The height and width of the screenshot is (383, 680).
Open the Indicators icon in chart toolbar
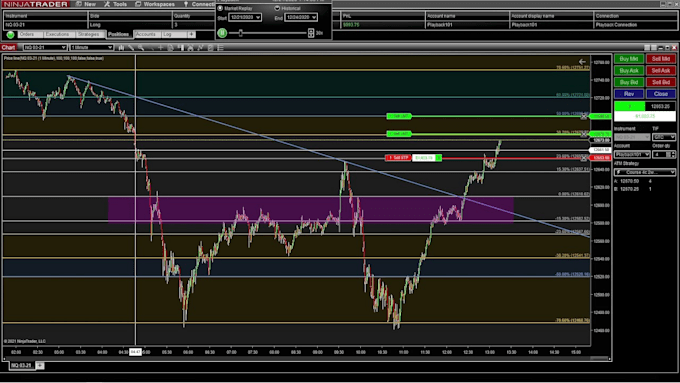(x=190, y=48)
